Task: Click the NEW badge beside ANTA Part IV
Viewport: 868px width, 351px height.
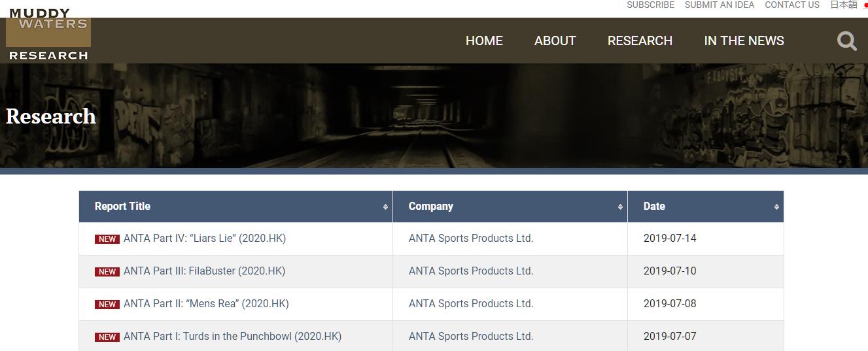Action: (107, 239)
